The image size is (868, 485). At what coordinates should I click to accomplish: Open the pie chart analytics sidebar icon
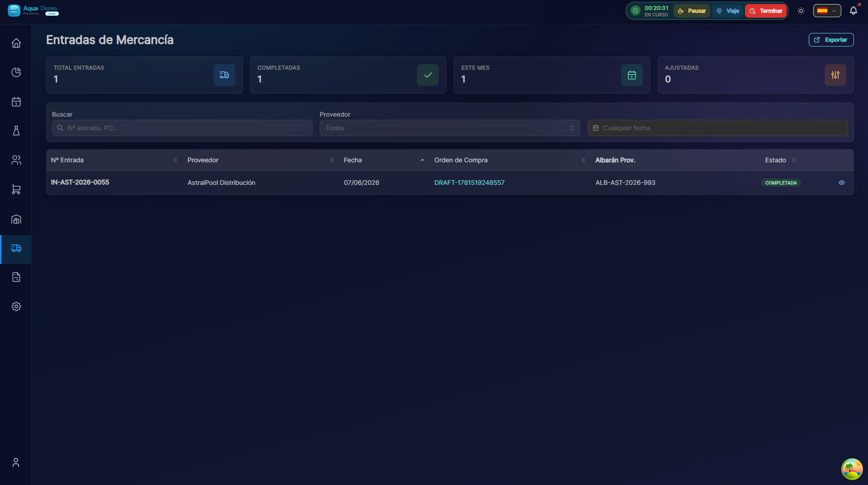pyautogui.click(x=16, y=73)
